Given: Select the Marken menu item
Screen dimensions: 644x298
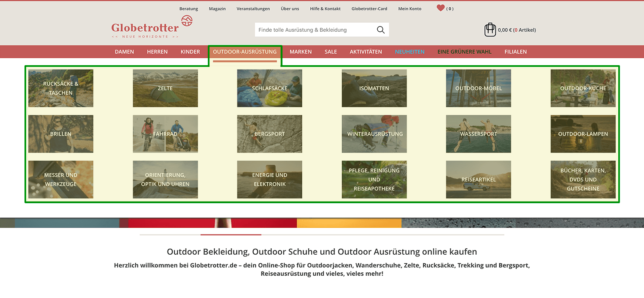Looking at the screenshot, I should coord(301,51).
